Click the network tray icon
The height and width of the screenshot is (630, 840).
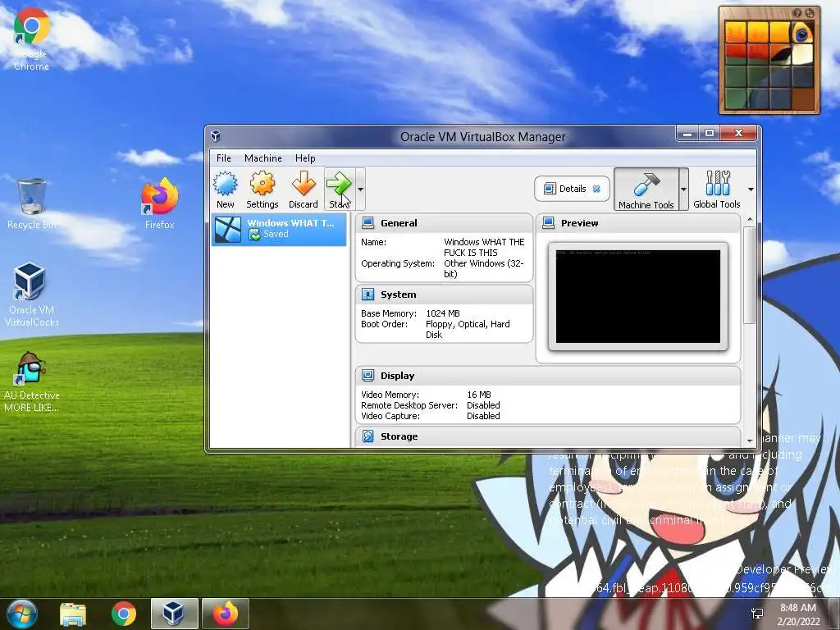click(x=757, y=614)
